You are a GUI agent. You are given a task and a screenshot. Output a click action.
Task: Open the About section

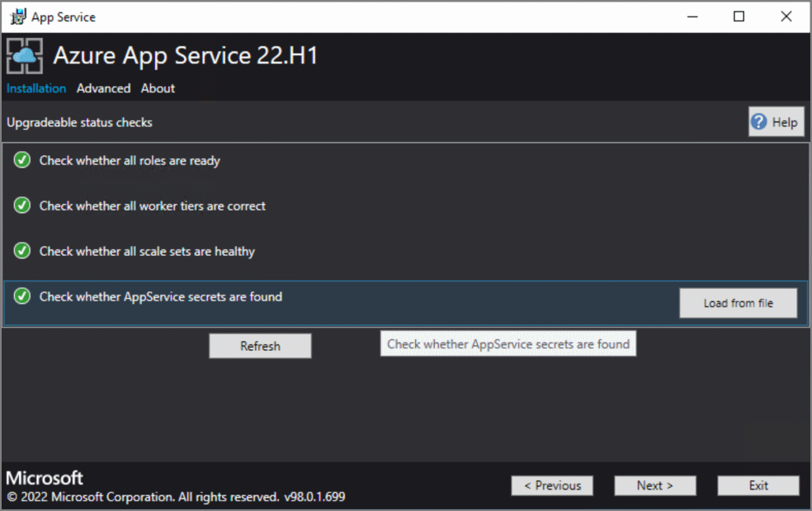158,88
